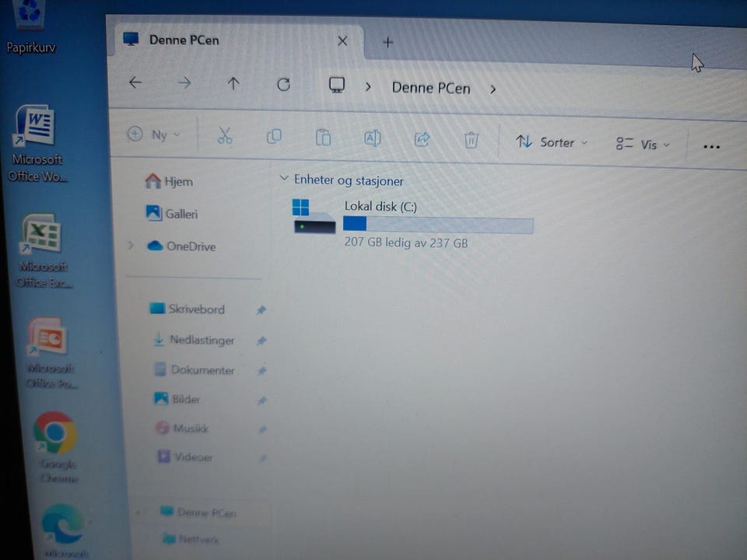Screen dimensions: 747x560
Task: Select the Microsoft Edge desktop shortcut
Action: [65, 531]
